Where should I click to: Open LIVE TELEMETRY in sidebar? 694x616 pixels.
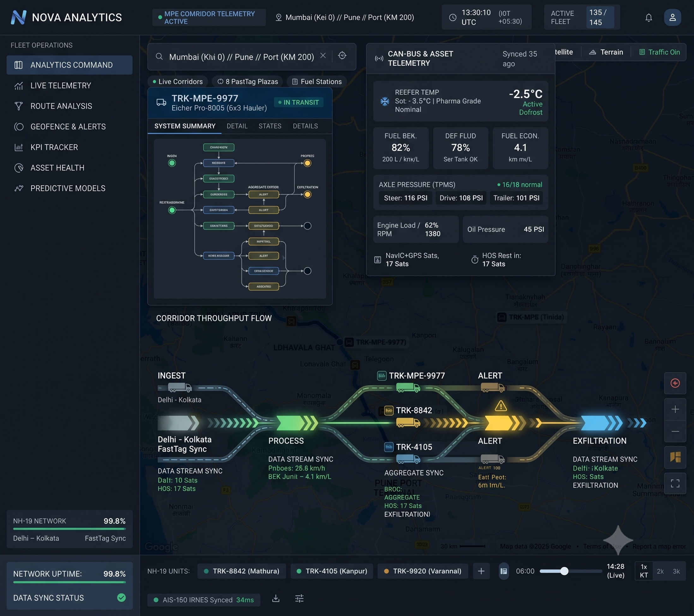[69, 86]
